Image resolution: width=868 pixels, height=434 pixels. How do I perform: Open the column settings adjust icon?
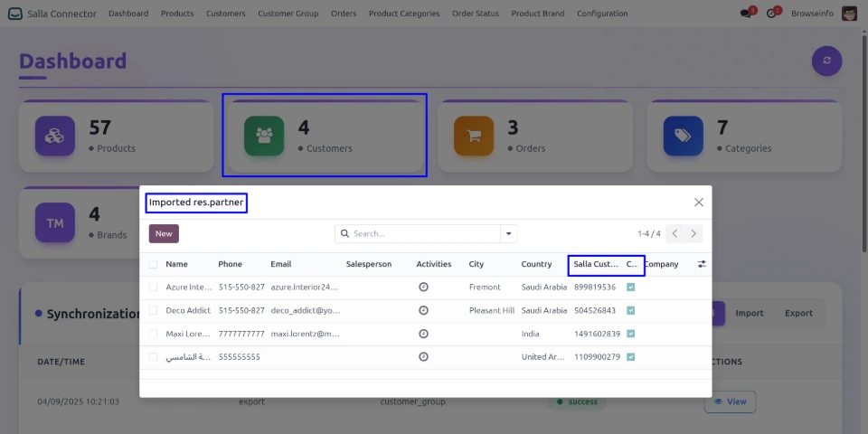pos(702,264)
